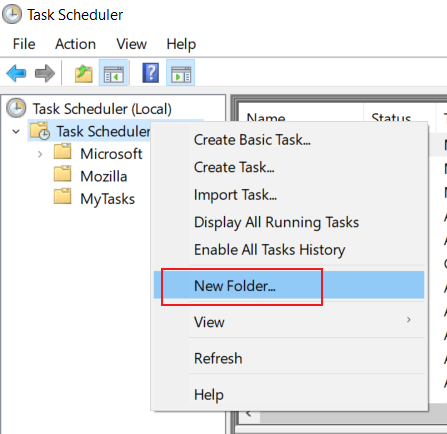Click the Task Scheduler (Local) clock icon
The image size is (447, 434).
pos(16,108)
